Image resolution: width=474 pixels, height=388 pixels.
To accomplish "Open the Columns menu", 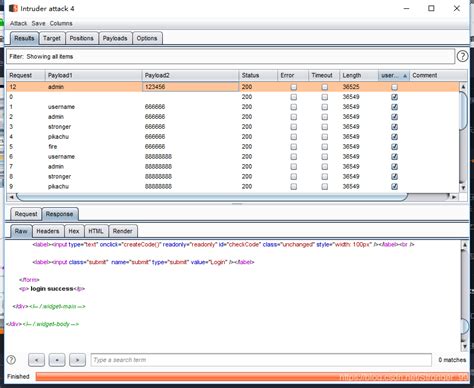I will click(x=61, y=23).
